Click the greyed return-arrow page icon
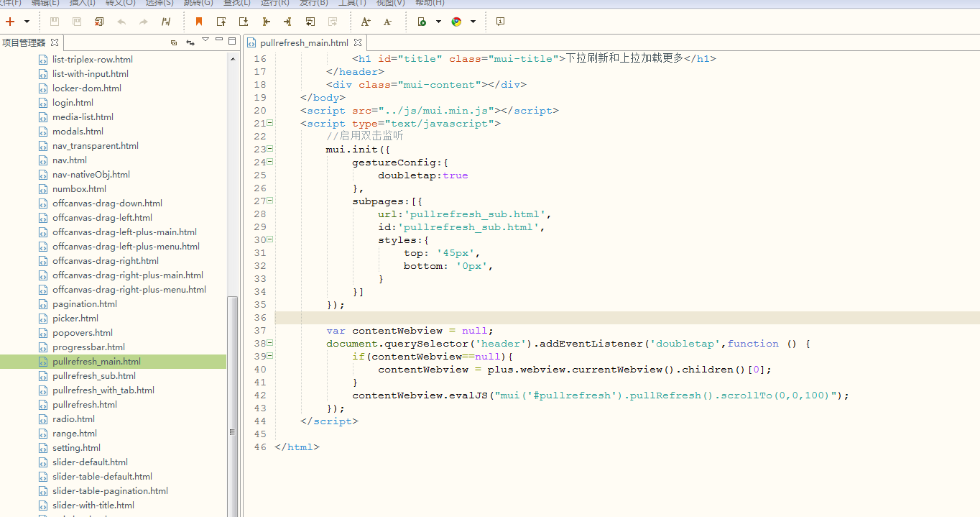 333,22
